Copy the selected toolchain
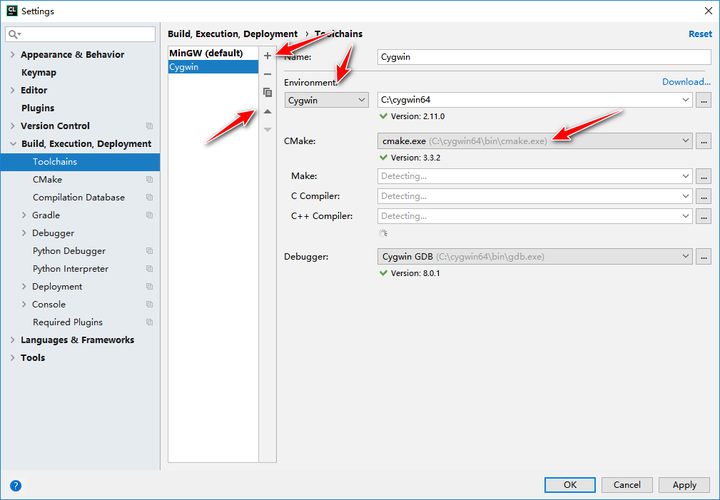Image resolution: width=720 pixels, height=500 pixels. (x=267, y=92)
